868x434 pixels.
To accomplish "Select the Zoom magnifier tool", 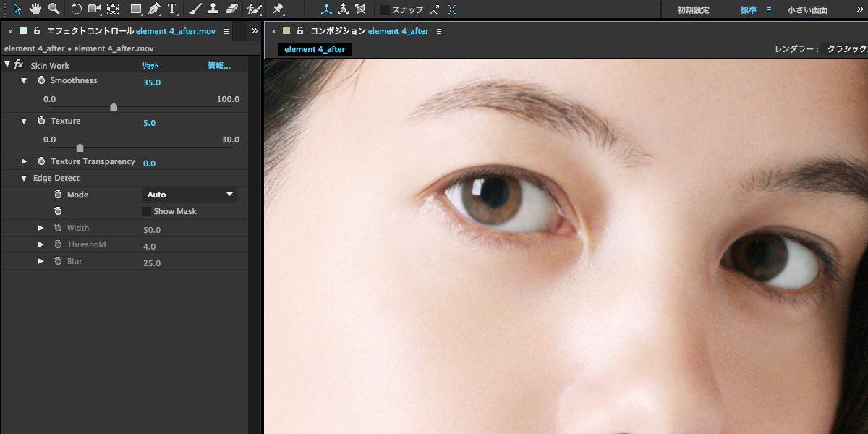I will point(54,9).
